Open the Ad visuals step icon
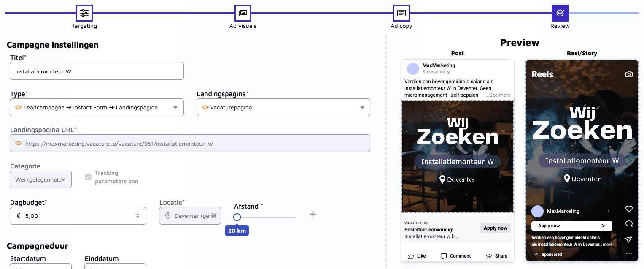 click(x=243, y=13)
